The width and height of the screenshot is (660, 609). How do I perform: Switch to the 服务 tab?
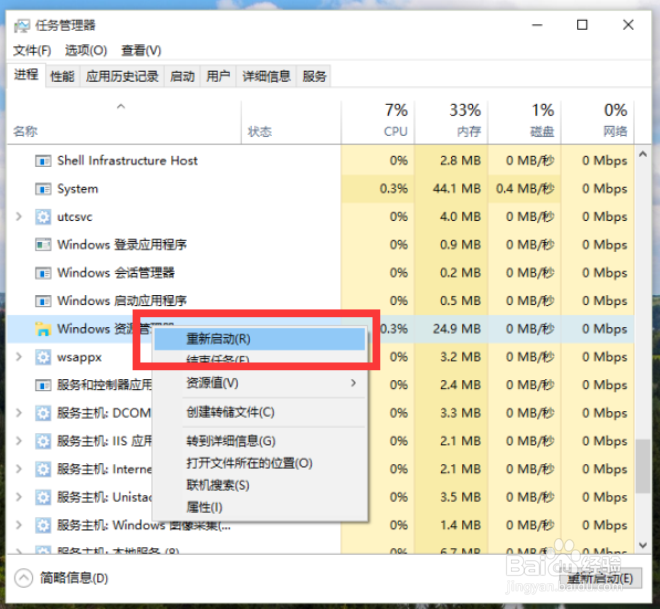314,76
